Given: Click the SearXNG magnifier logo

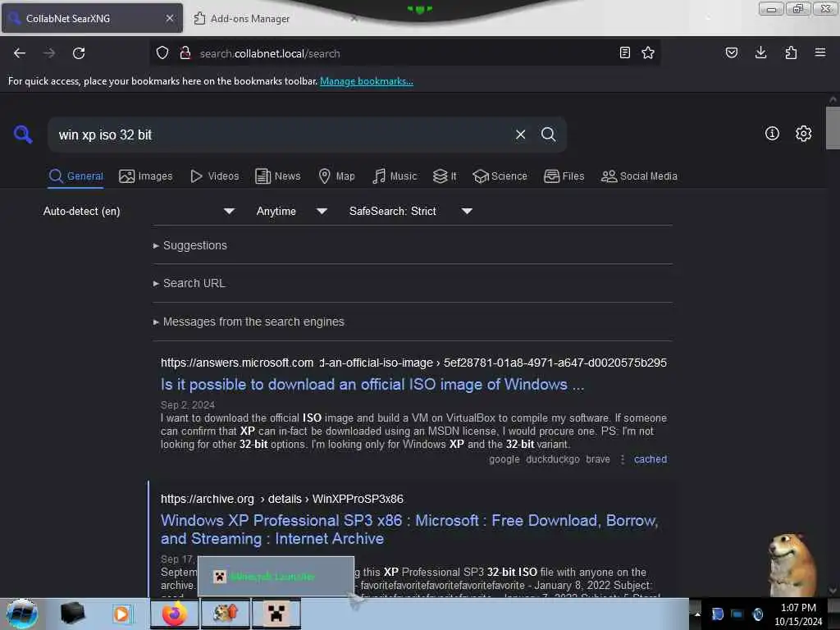Looking at the screenshot, I should point(23,134).
